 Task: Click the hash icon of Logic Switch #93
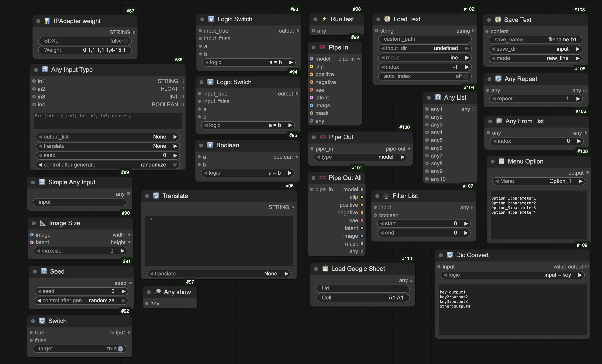tap(211, 19)
